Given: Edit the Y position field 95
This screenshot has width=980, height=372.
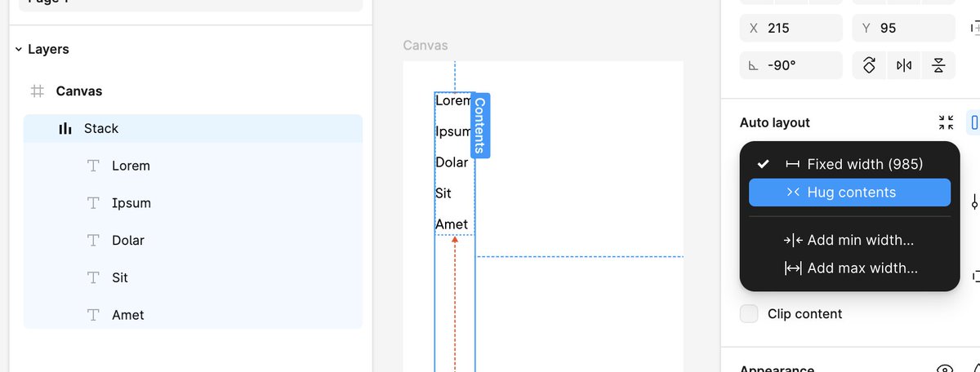Looking at the screenshot, I should 904,28.
